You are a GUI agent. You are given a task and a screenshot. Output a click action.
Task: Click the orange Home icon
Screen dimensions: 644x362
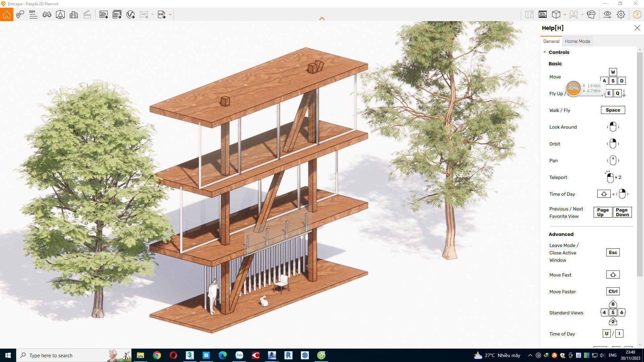point(7,14)
